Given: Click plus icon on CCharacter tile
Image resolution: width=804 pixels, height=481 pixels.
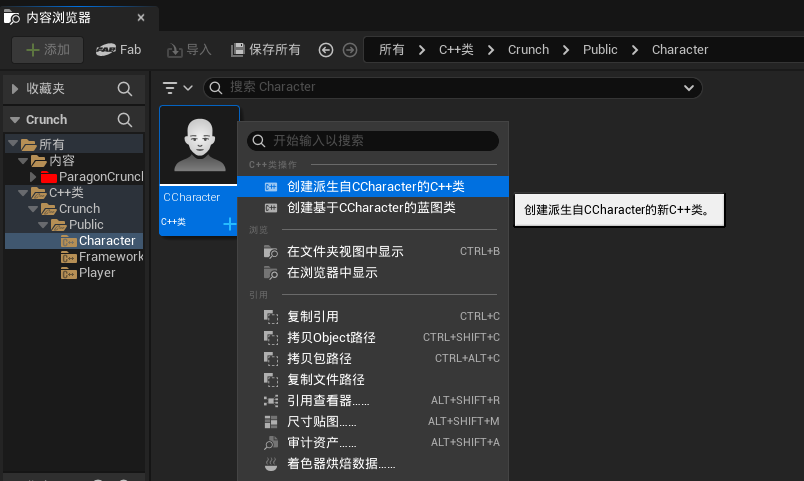Looking at the screenshot, I should (x=229, y=224).
